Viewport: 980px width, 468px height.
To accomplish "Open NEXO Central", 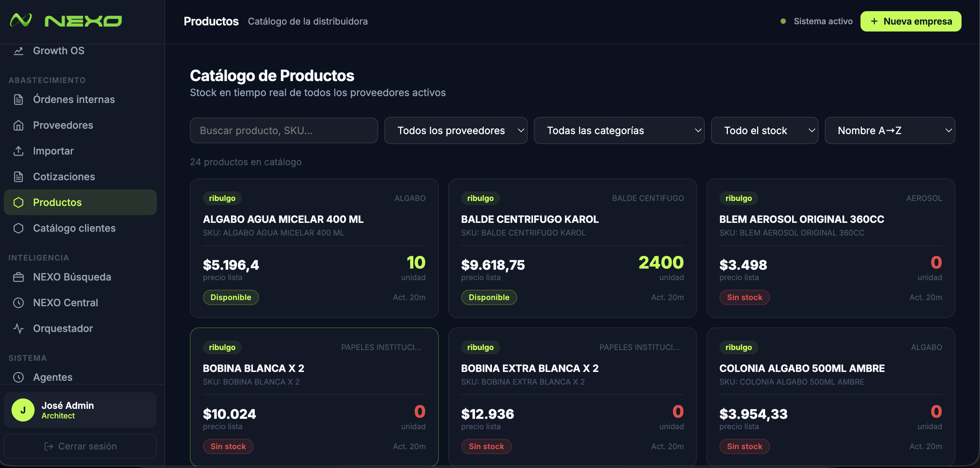I will click(x=80, y=303).
